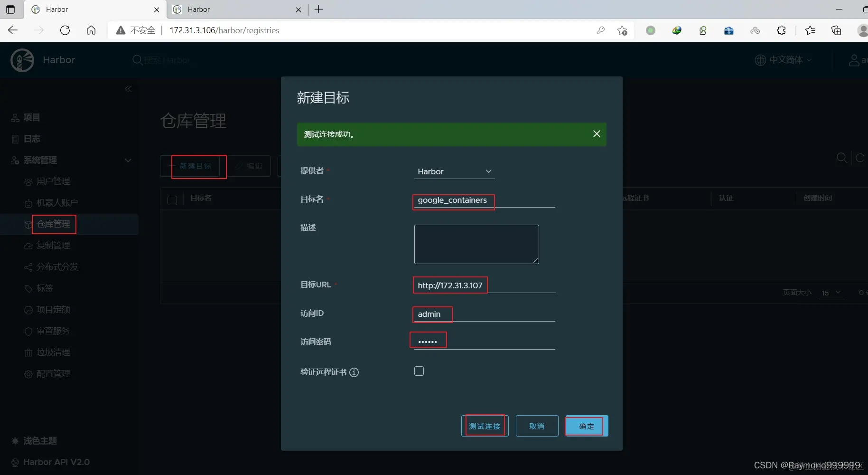Image resolution: width=868 pixels, height=475 pixels.
Task: Click the 测试连接 button
Action: tap(485, 426)
